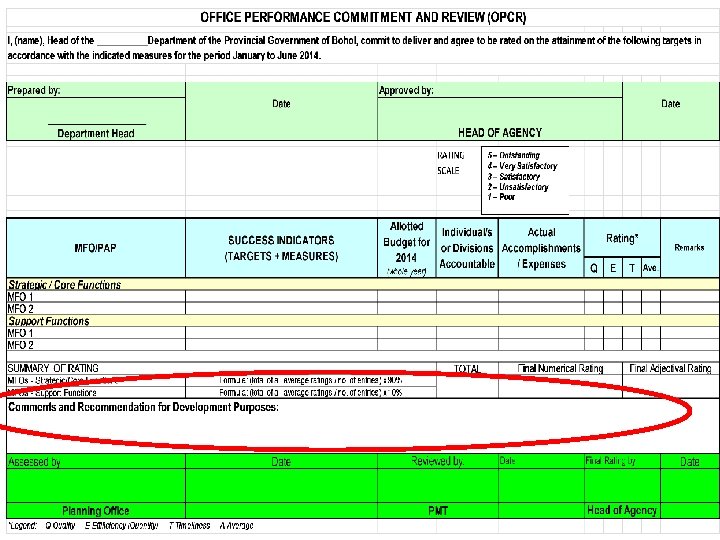Click the 'SUMMARY OF RATING' label
720x540 pixels.
pos(53,368)
